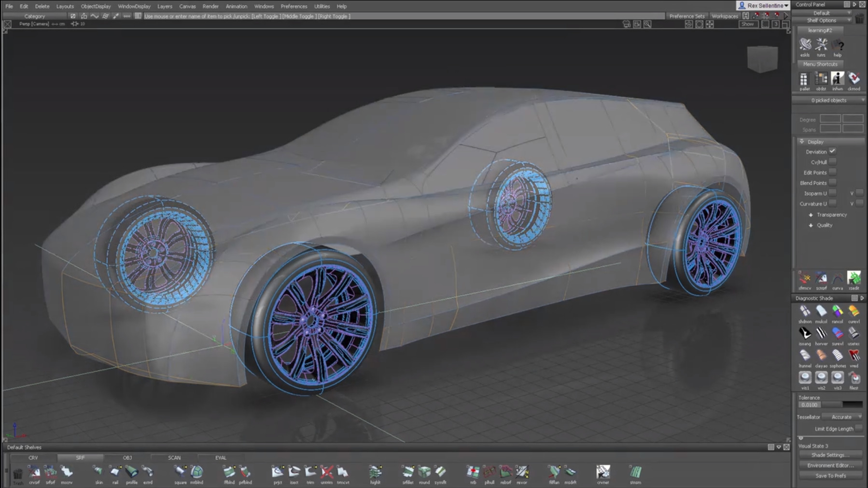This screenshot has height=488, width=868.
Task: Click the Show button in viewport bar
Action: pyautogui.click(x=747, y=24)
